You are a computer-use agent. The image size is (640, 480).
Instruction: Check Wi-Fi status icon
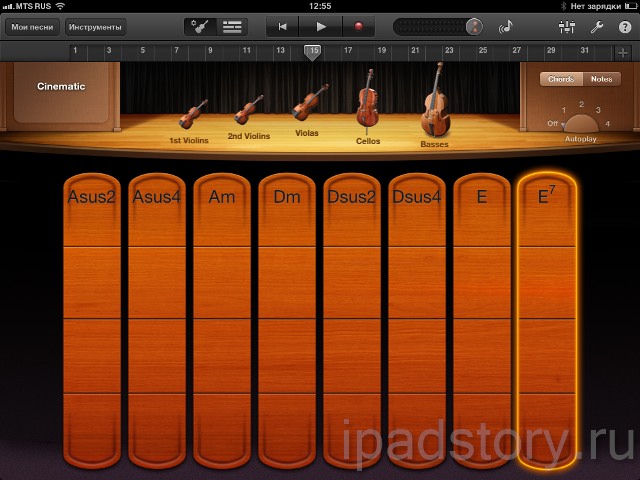[60, 6]
